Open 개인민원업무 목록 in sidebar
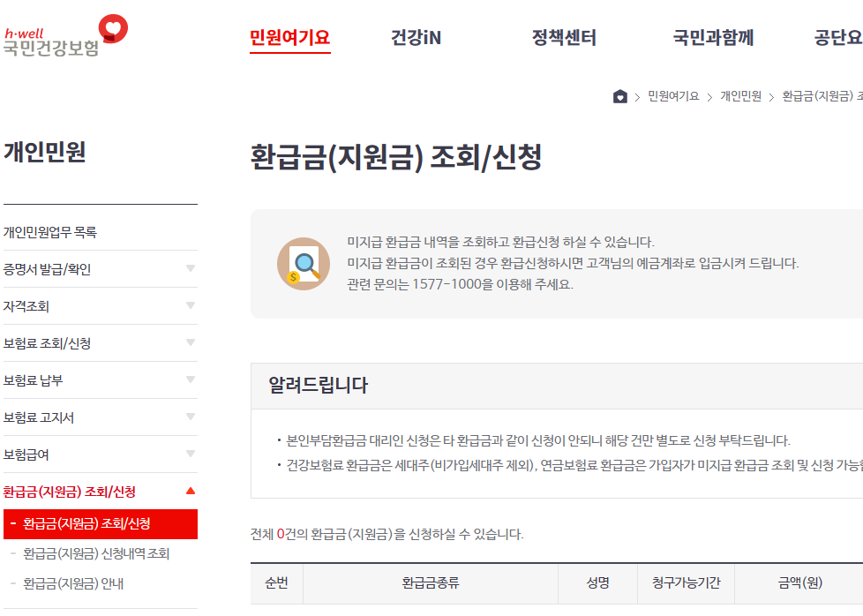The width and height of the screenshot is (863, 616). [50, 232]
